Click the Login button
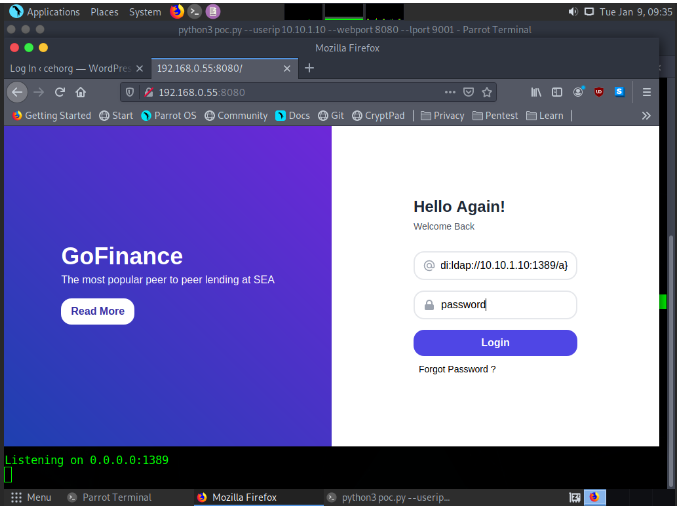The height and width of the screenshot is (510, 677). pos(495,342)
